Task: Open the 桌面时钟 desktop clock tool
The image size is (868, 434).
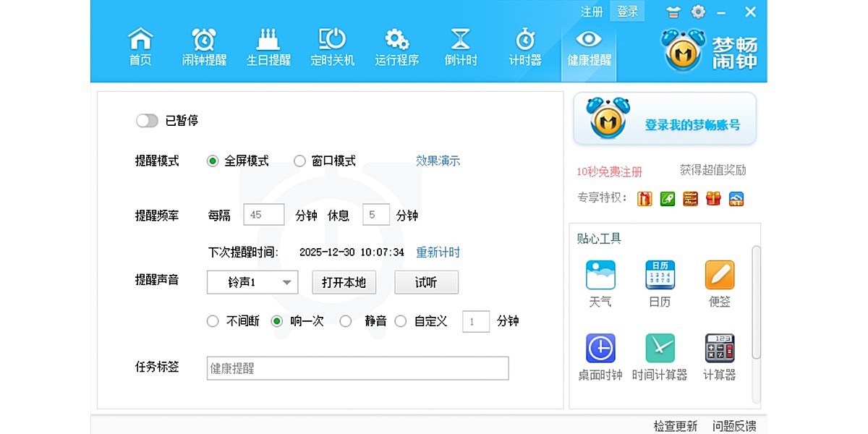Action: point(600,354)
